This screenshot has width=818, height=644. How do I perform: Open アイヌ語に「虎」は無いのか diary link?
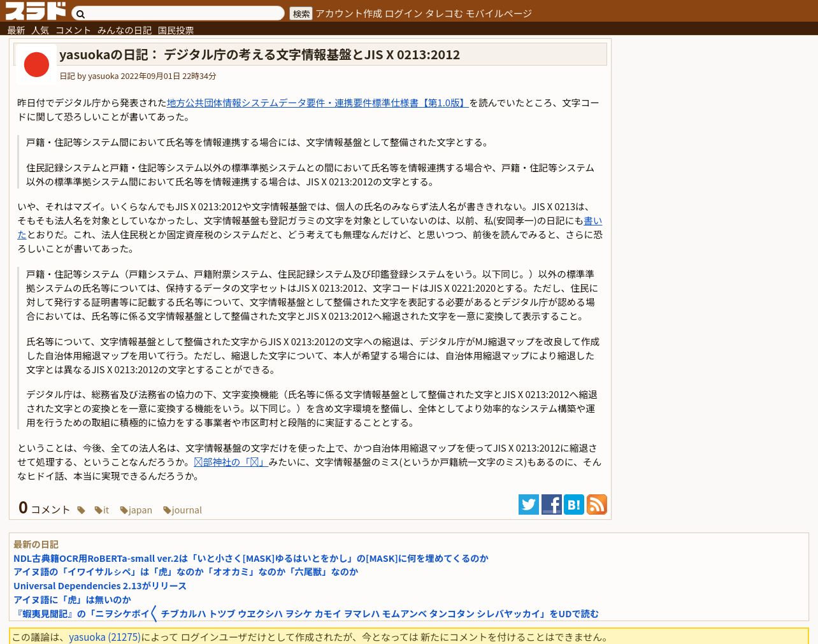[72, 599]
